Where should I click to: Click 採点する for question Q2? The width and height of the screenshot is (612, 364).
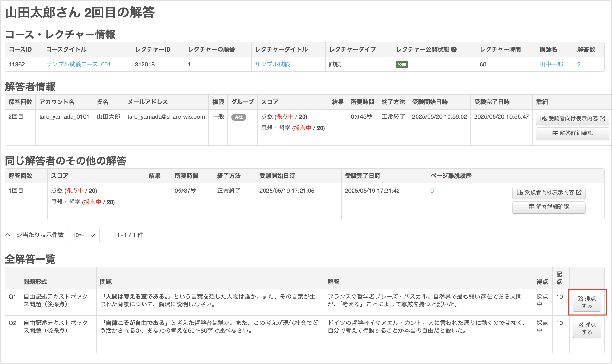click(587, 329)
